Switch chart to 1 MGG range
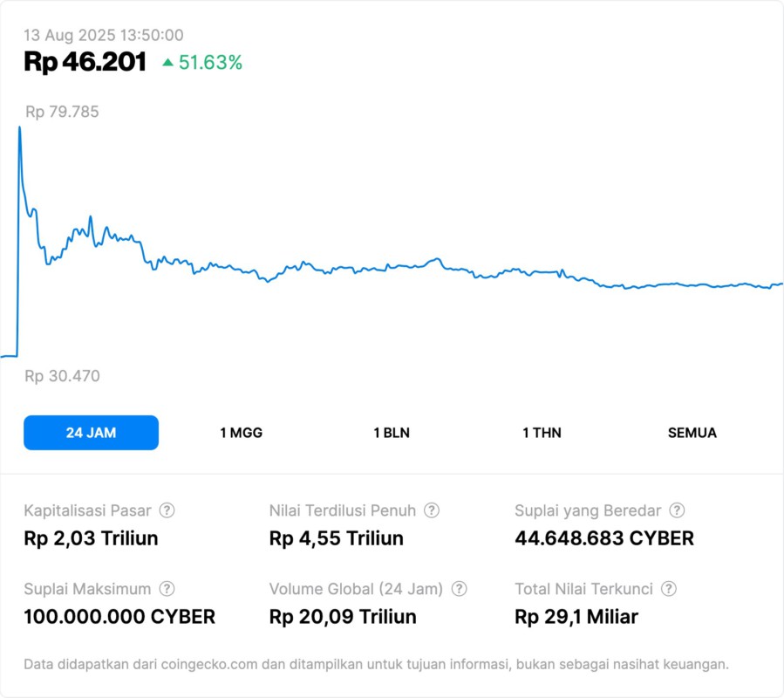The height and width of the screenshot is (698, 784). [241, 433]
